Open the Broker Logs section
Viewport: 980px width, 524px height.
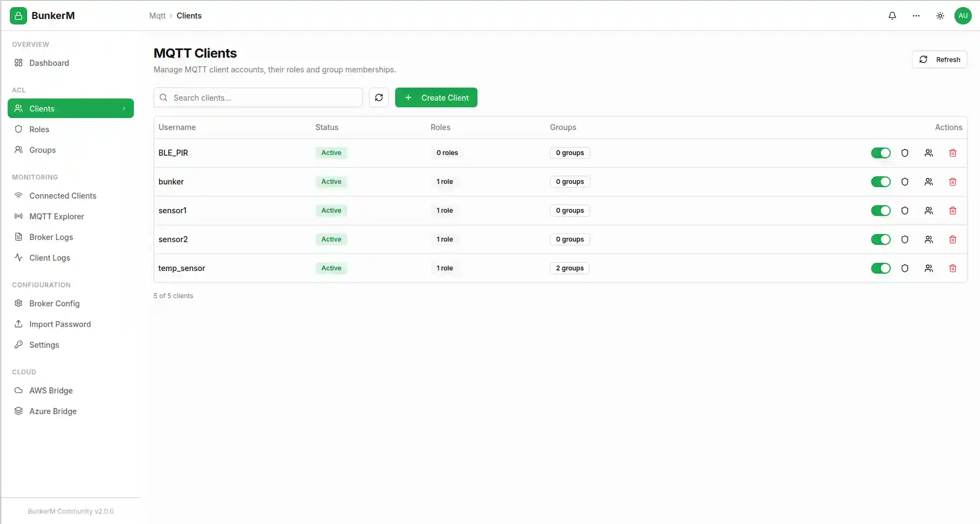(51, 237)
